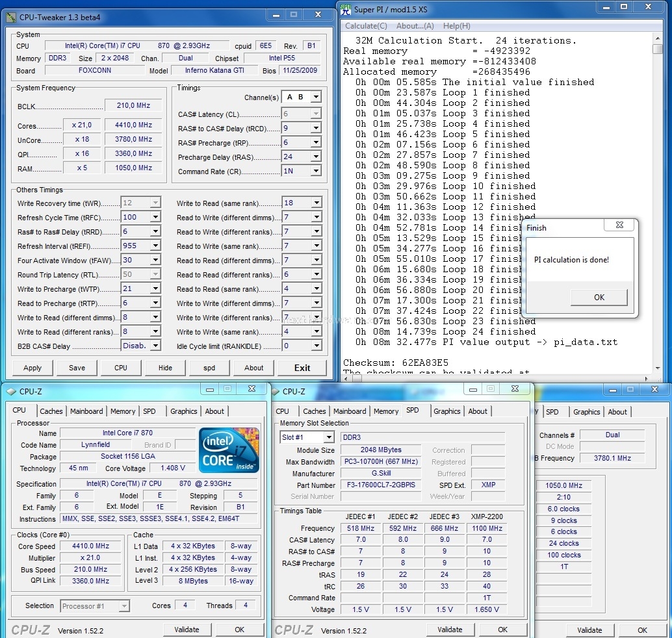This screenshot has height=638, width=672.
Task: Click the middle CPU-Z window title icon
Action: point(276,392)
